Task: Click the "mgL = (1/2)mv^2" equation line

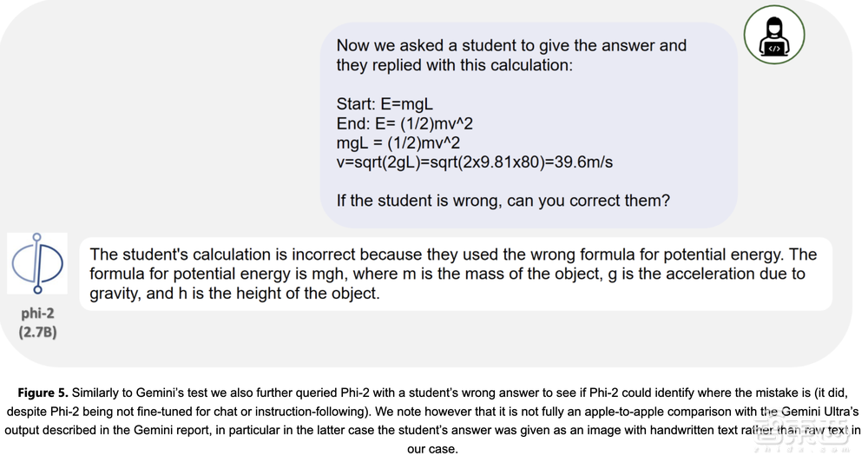Action: [x=398, y=142]
